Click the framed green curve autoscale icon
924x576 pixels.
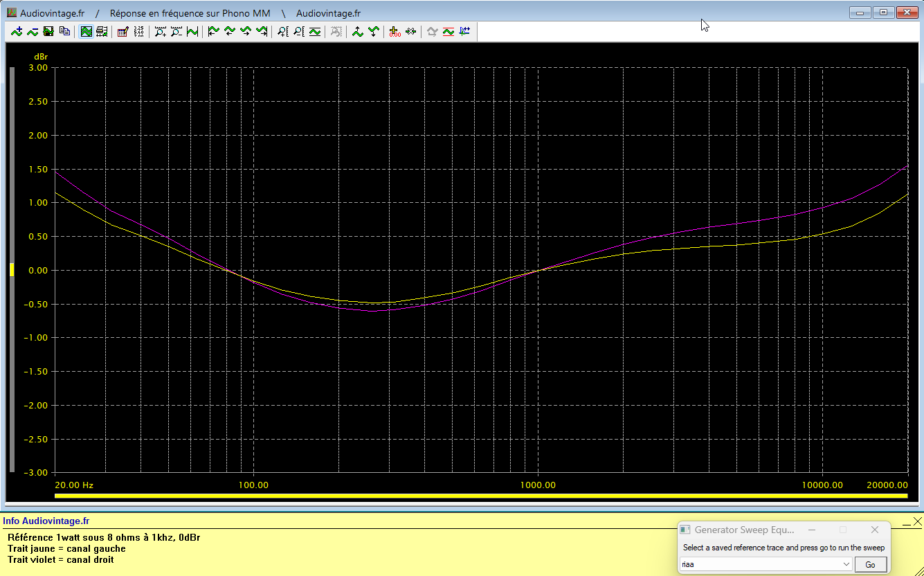315,31
